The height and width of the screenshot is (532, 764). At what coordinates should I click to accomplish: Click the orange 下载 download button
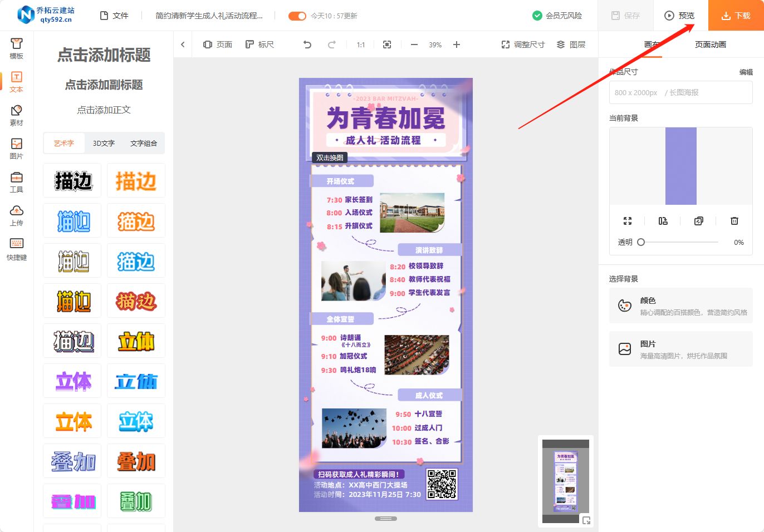click(736, 16)
